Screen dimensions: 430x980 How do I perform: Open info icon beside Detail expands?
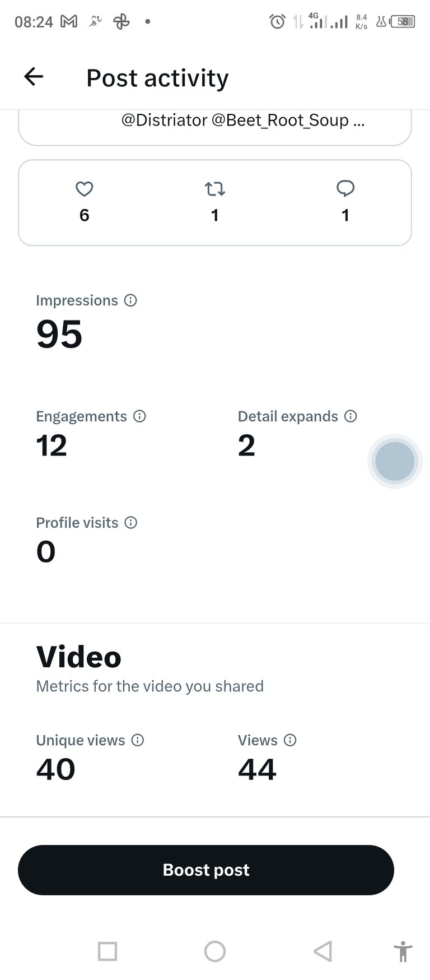pos(350,416)
